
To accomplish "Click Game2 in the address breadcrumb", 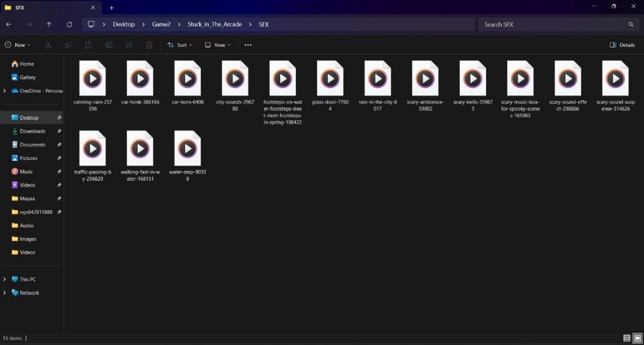I will click(161, 25).
